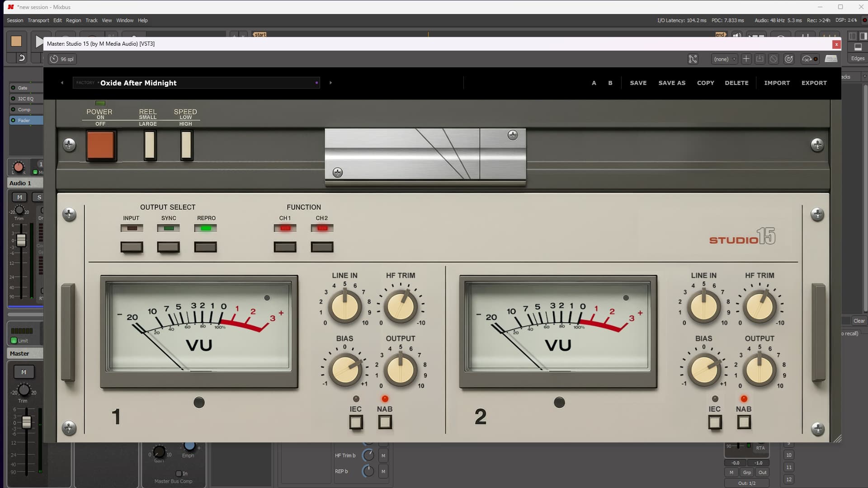The image size is (868, 488).
Task: Open the Help menu
Action: (143, 20)
